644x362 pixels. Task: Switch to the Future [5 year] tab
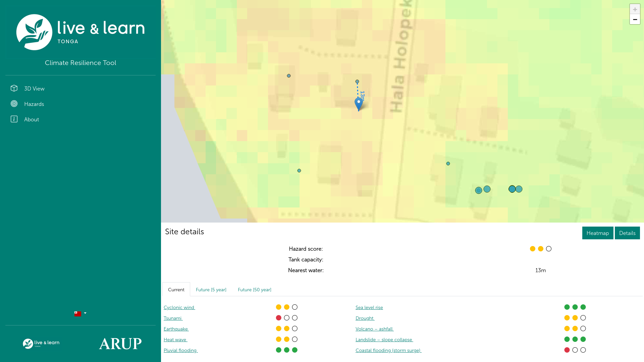coord(211,290)
